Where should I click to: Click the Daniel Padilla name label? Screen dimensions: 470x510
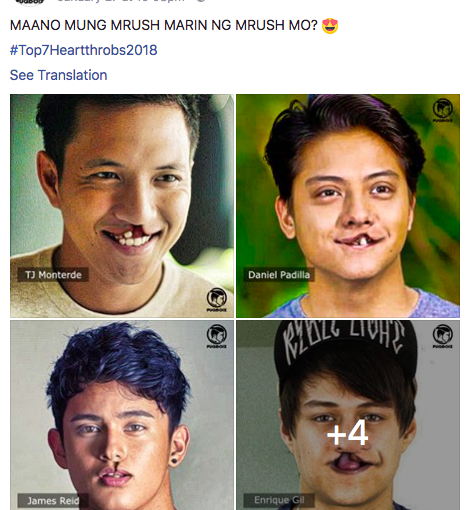[x=279, y=275]
